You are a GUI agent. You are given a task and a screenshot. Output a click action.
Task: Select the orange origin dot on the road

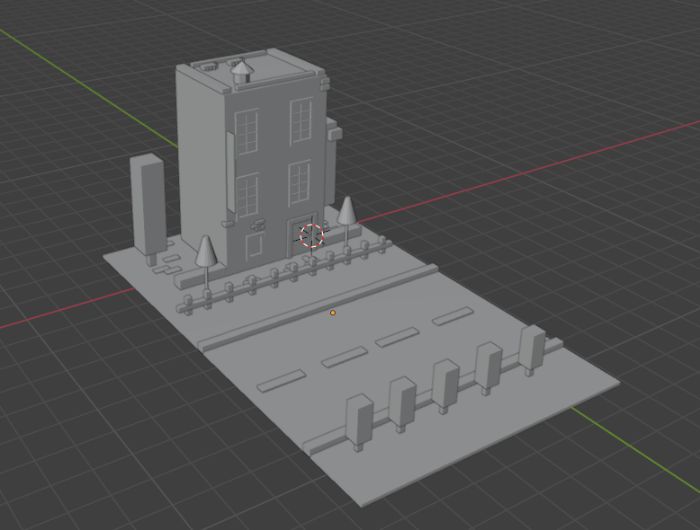(333, 313)
